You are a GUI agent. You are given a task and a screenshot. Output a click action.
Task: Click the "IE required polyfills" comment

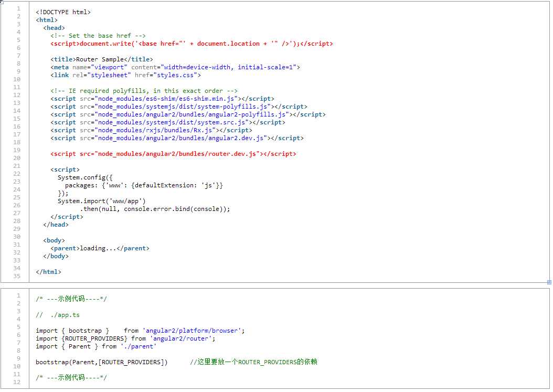point(144,91)
